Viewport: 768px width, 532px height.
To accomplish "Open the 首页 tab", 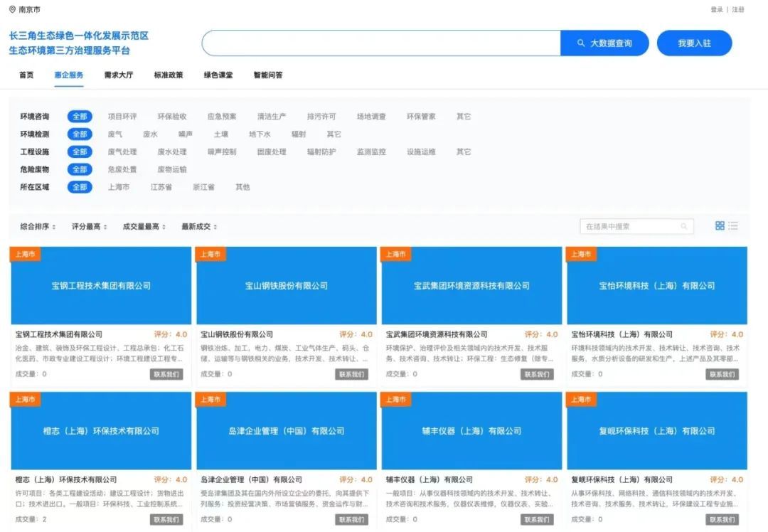I will [x=26, y=75].
